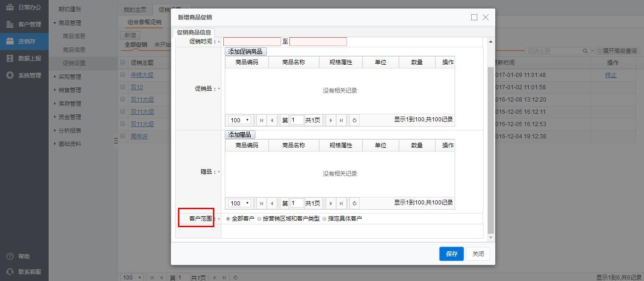The height and width of the screenshot is (281, 644).
Task: Maximize the 新增商品促销 dialog
Action: pyautogui.click(x=474, y=17)
